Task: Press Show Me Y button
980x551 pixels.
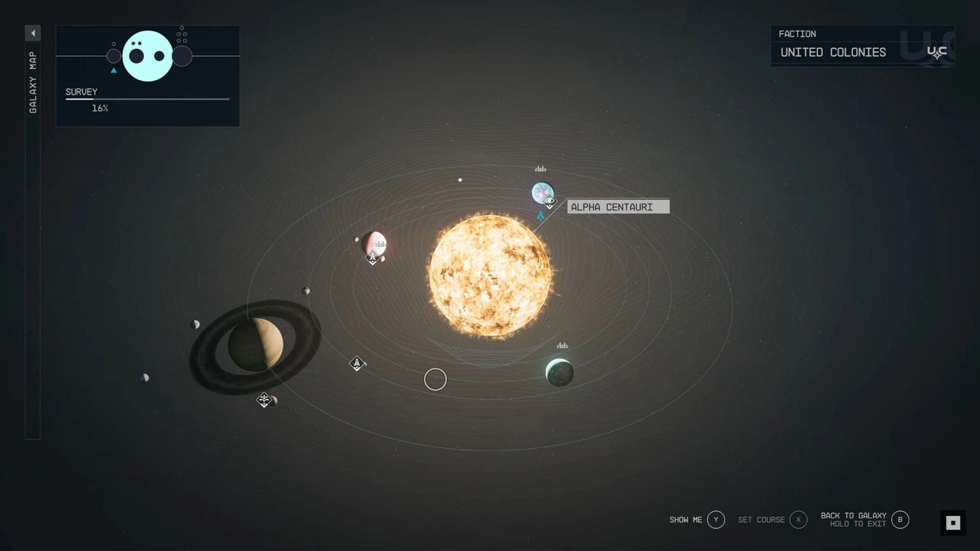Action: click(715, 519)
